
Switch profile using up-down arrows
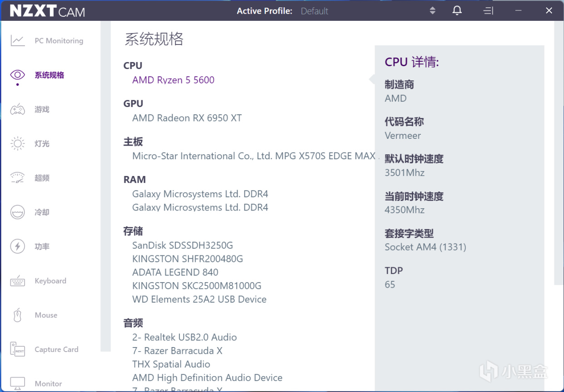[x=432, y=10]
